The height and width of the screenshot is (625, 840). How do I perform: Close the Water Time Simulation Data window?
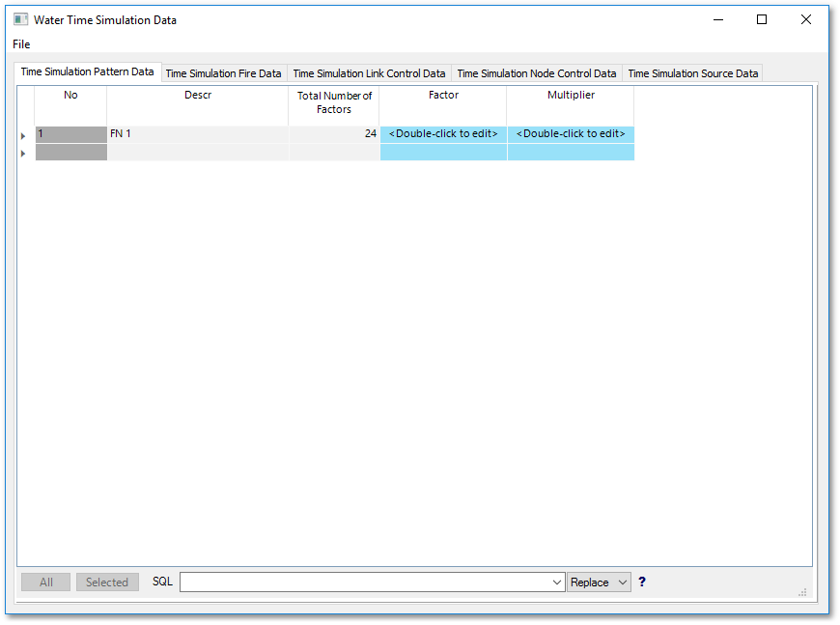coord(805,20)
